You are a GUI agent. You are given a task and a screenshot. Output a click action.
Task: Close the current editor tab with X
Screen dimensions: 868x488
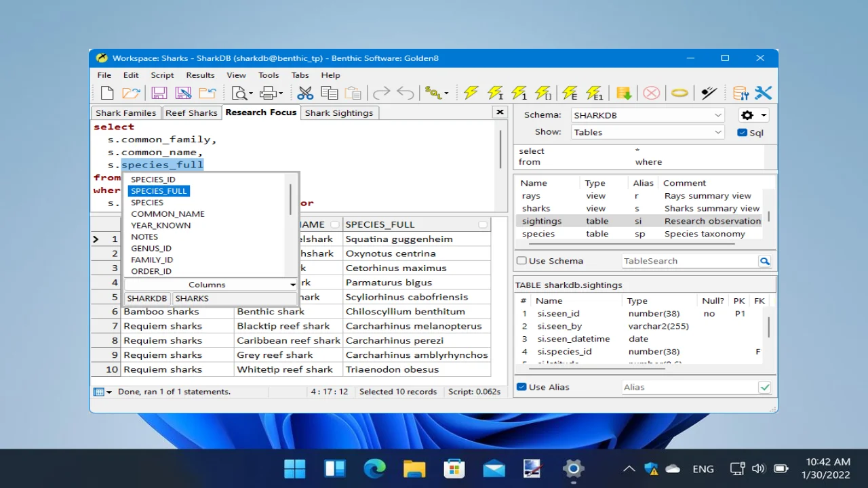click(500, 113)
